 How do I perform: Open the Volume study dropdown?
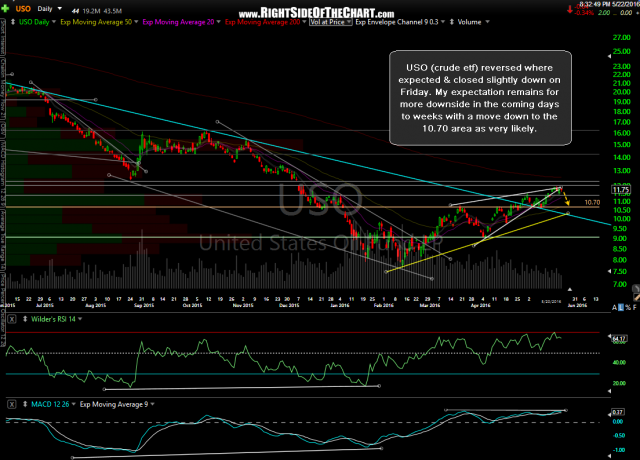[x=487, y=22]
